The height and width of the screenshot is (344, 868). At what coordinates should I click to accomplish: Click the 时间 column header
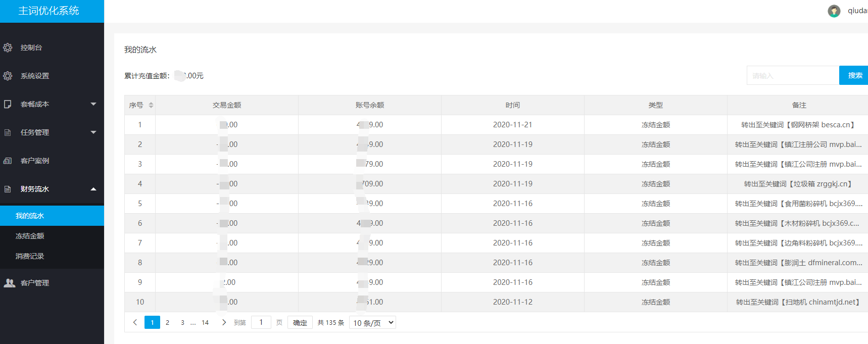(513, 105)
